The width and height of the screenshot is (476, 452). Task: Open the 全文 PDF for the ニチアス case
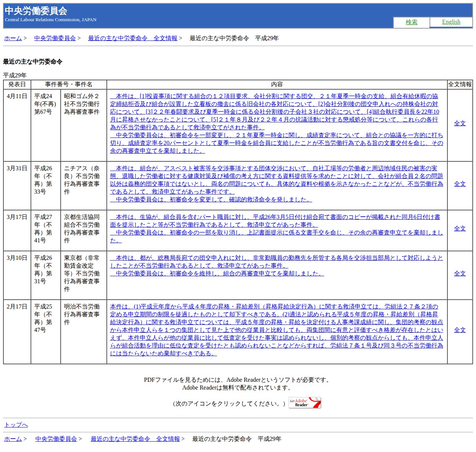pyautogui.click(x=460, y=184)
